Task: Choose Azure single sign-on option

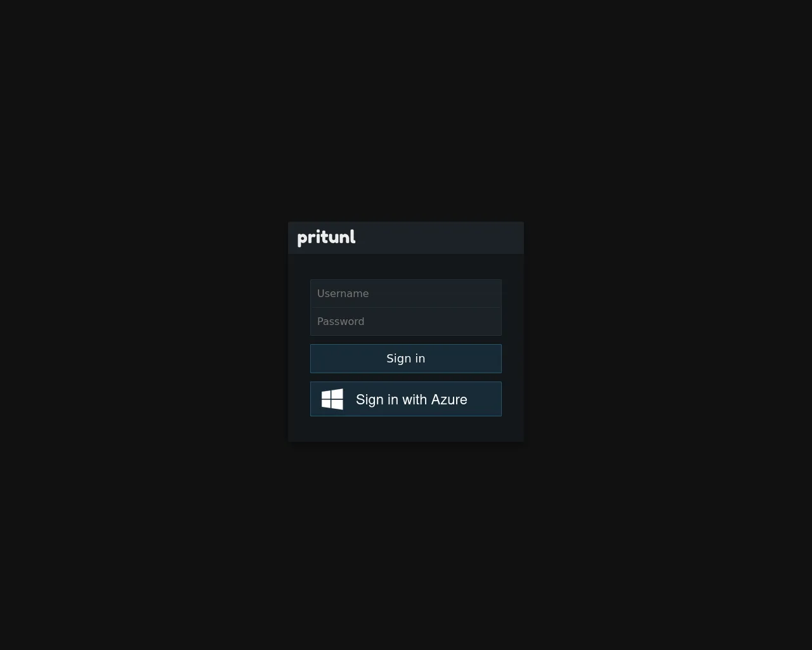Action: pyautogui.click(x=406, y=399)
